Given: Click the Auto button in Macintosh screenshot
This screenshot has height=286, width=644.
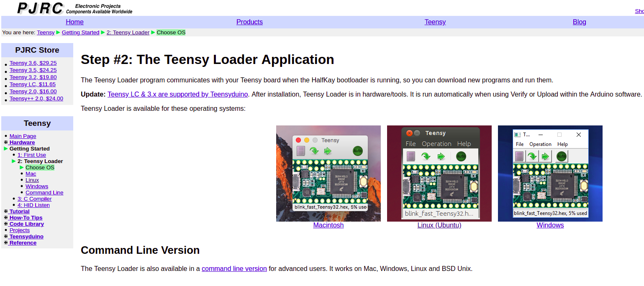Looking at the screenshot, I should [x=357, y=151].
